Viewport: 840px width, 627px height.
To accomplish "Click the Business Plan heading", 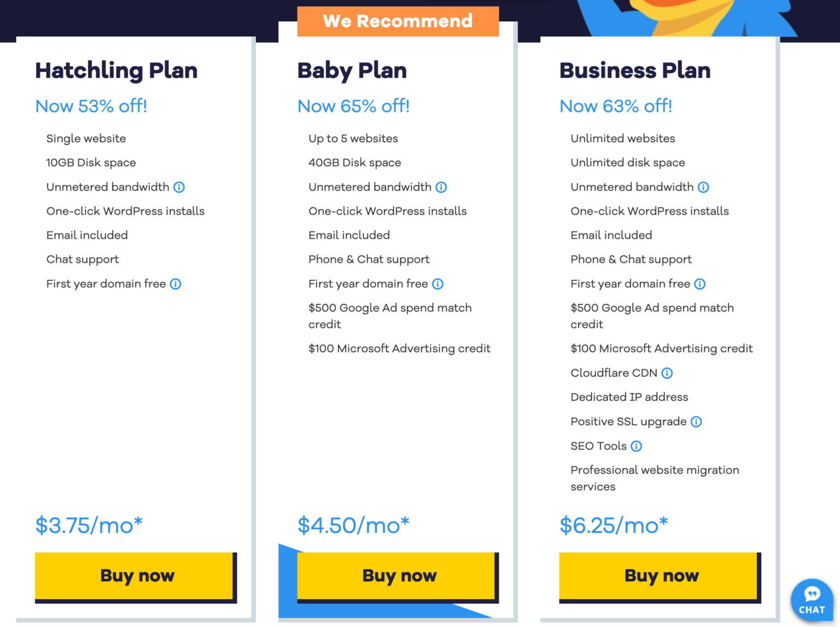I will pyautogui.click(x=635, y=71).
